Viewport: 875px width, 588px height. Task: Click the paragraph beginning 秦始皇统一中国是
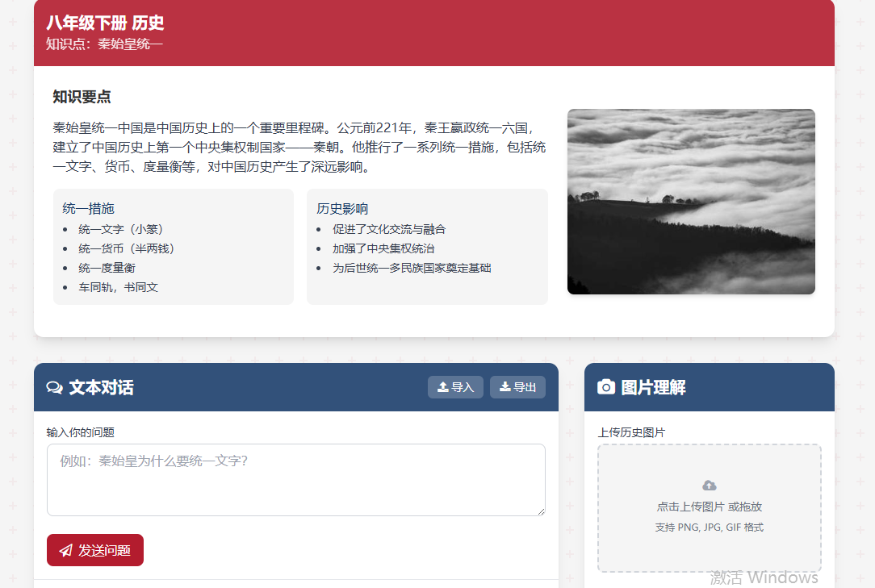299,148
